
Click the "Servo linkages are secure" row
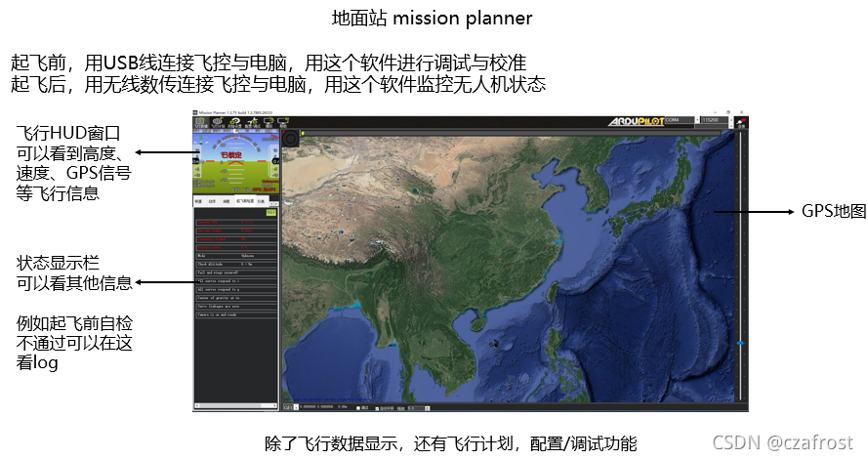coord(236,306)
